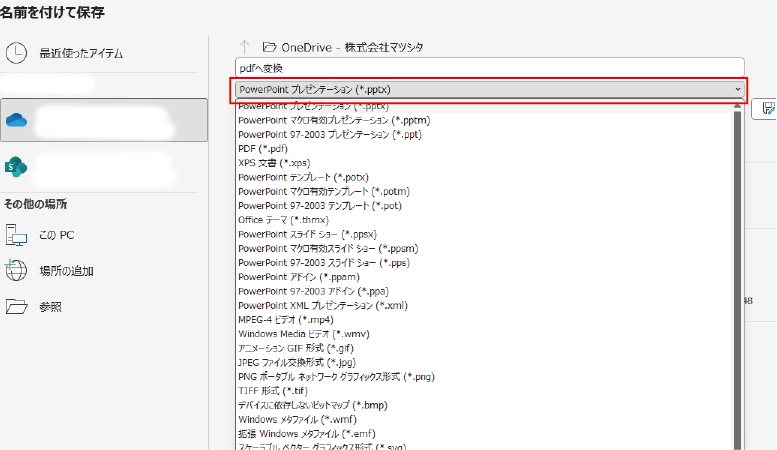
Task: Choose MPEG-4 ビデオ (*.mp4)
Action: [x=285, y=320]
